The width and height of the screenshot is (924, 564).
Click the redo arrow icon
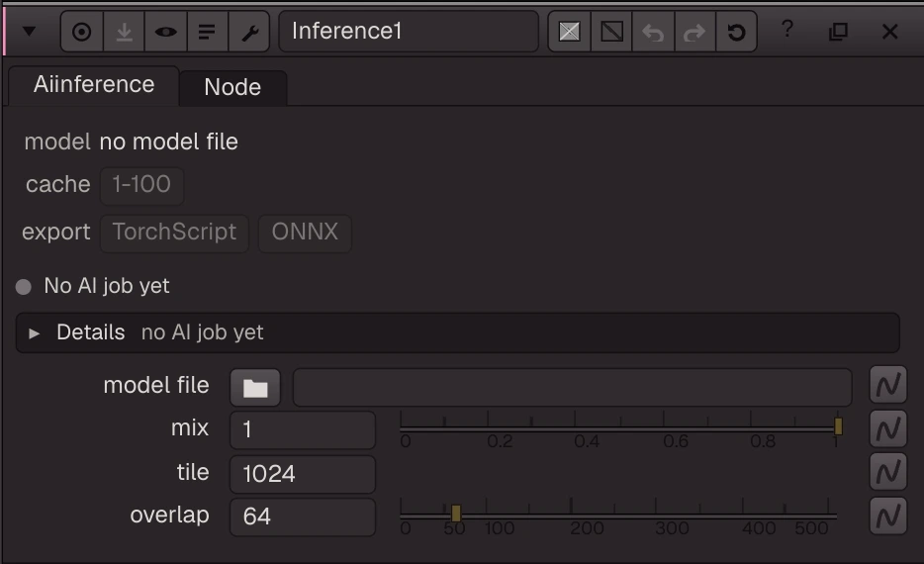(x=694, y=32)
